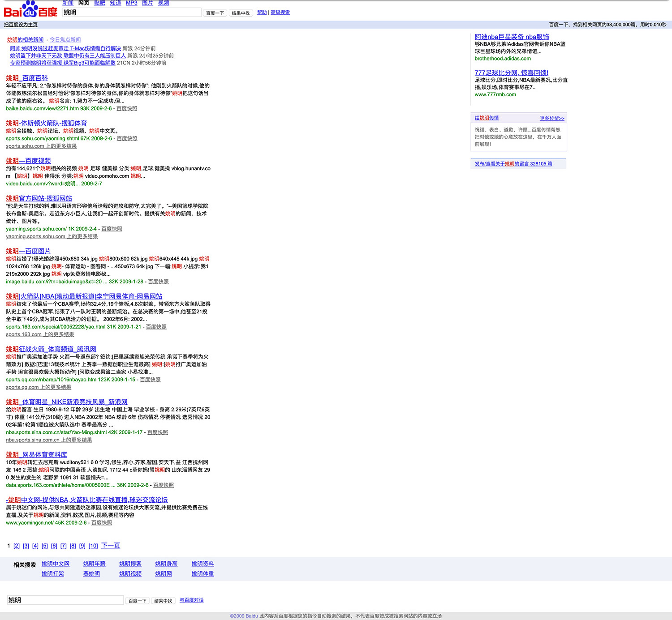Select related search 姚明年薪

click(94, 564)
